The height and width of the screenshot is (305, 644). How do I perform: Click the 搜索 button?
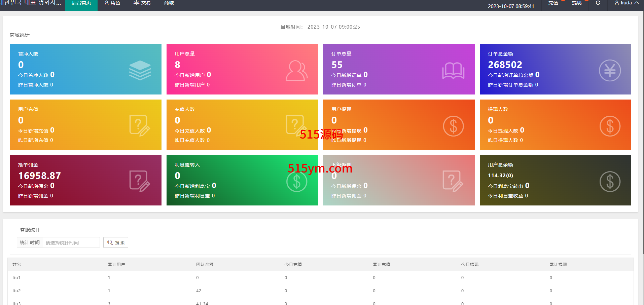[x=116, y=242]
